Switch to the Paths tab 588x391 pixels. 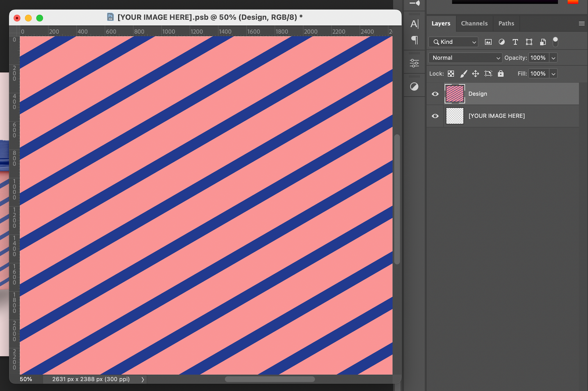[506, 24]
